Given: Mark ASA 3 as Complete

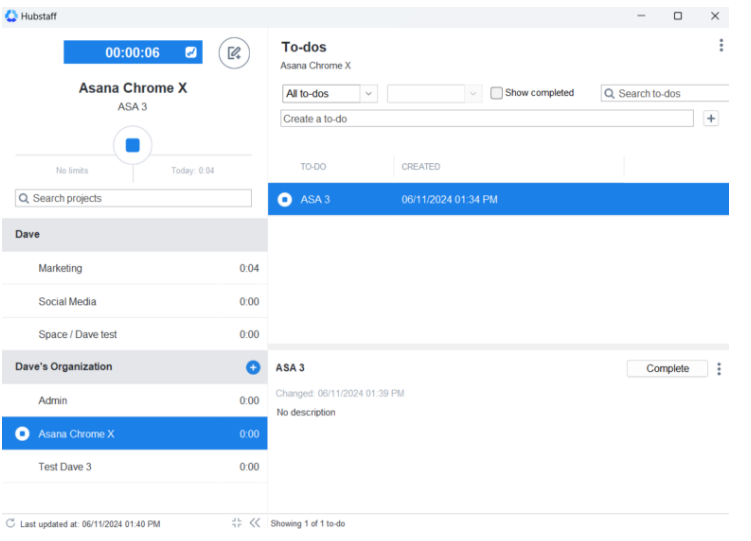Looking at the screenshot, I should tap(667, 369).
